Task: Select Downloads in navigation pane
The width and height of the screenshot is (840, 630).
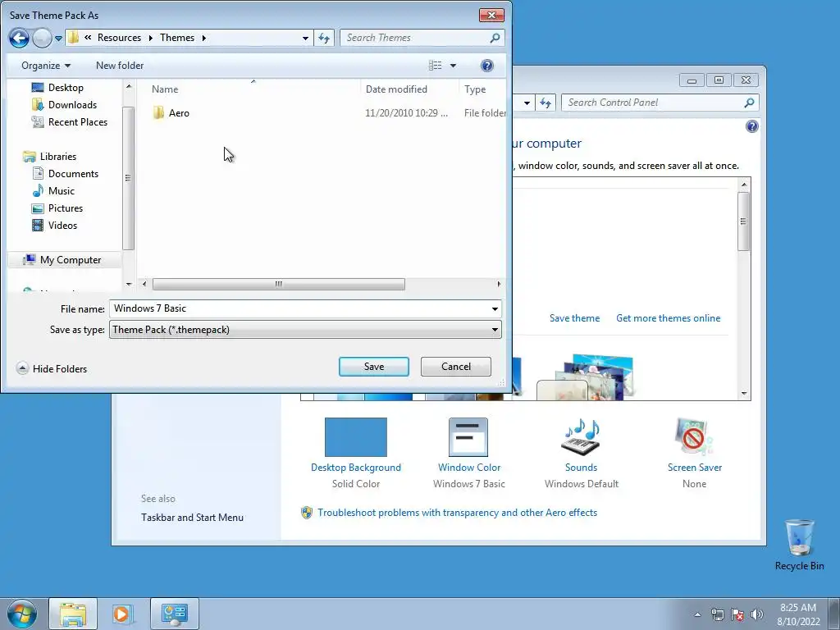Action: pyautogui.click(x=72, y=104)
